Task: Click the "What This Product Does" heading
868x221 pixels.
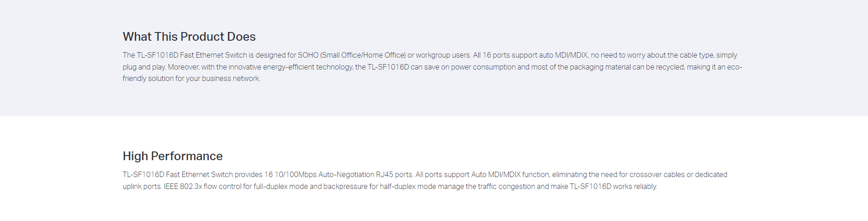Action: click(x=189, y=37)
